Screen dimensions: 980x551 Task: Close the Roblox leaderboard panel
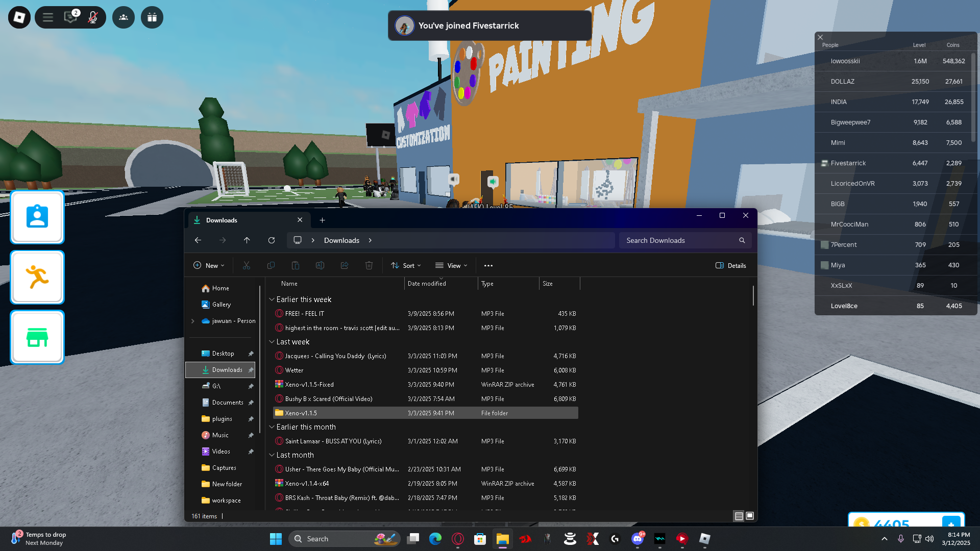820,37
